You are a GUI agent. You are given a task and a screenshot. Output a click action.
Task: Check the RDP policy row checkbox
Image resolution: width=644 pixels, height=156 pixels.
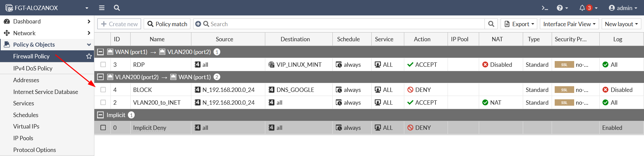point(103,64)
